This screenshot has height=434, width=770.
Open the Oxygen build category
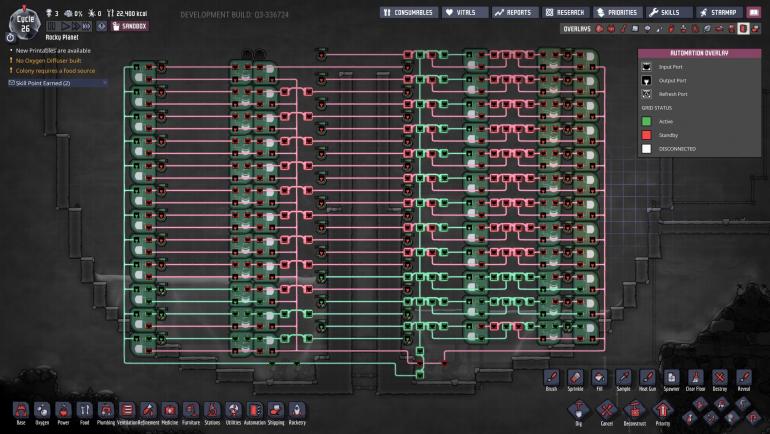coord(42,411)
